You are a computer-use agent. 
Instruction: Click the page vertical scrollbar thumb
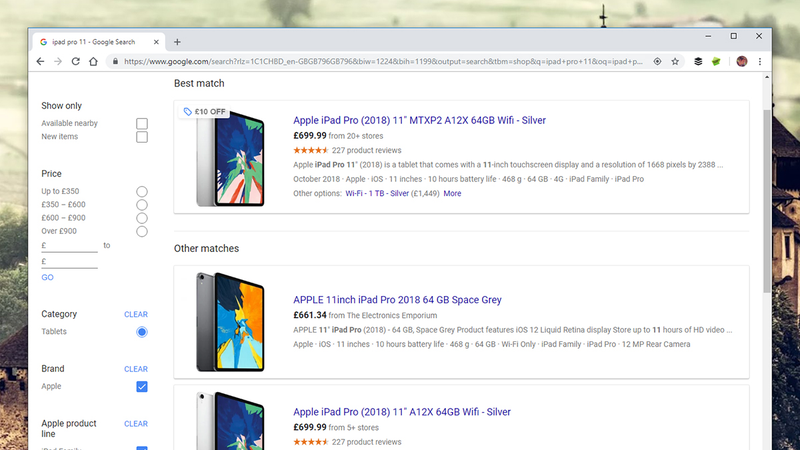point(767,202)
